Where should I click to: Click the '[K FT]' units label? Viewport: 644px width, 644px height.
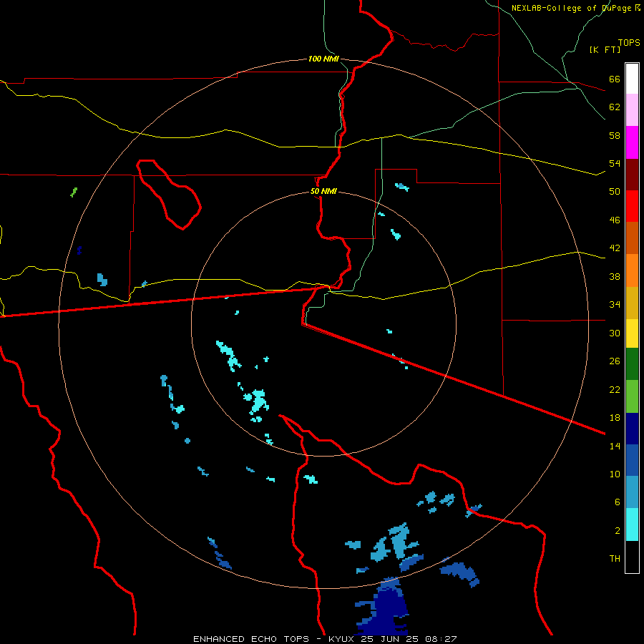coord(605,49)
